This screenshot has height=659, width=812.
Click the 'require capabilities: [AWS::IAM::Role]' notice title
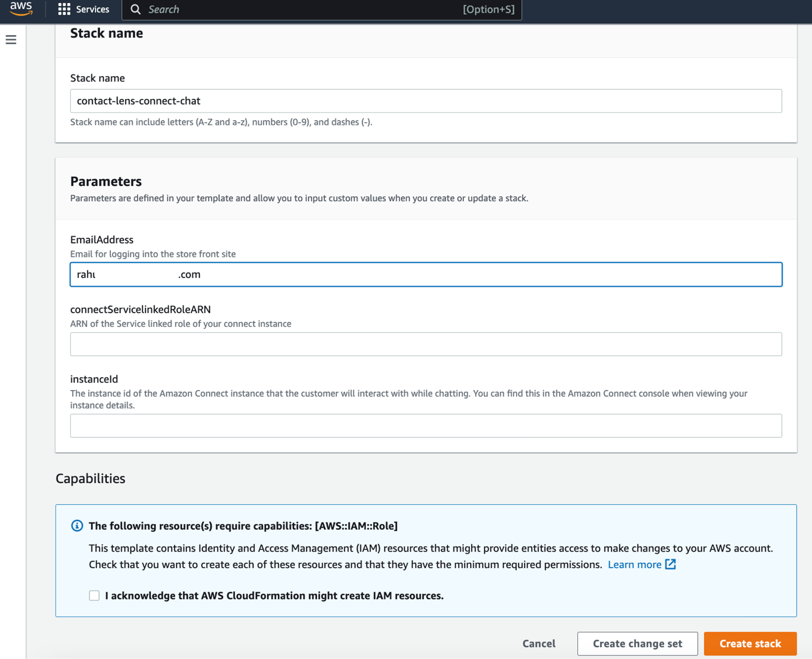point(243,526)
